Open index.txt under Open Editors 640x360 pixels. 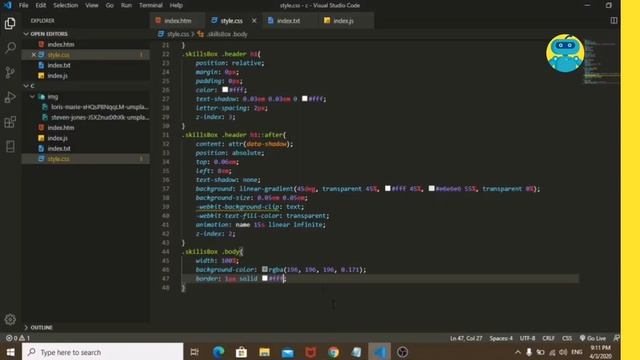coord(59,65)
